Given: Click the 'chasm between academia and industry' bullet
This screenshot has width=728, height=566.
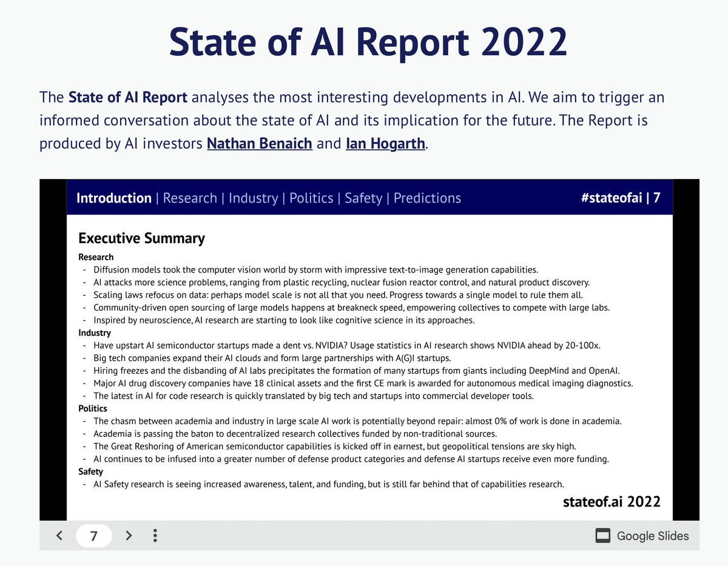Looking at the screenshot, I should click(358, 421).
